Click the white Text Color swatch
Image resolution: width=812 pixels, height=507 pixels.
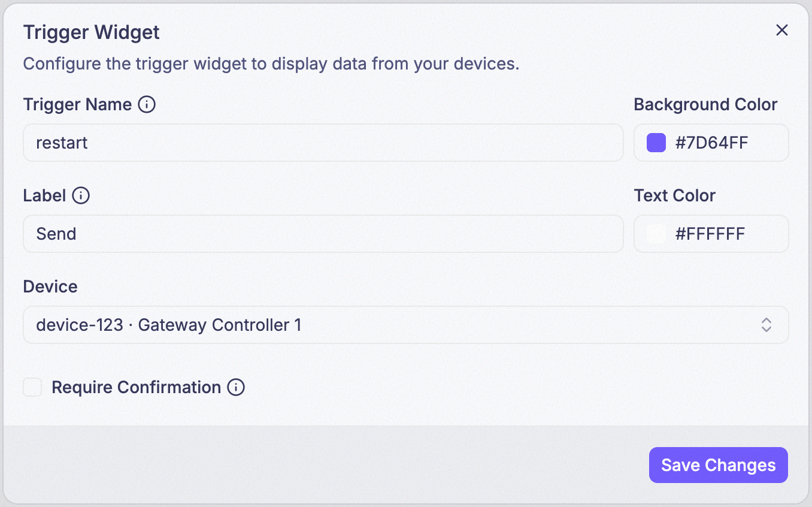point(656,234)
